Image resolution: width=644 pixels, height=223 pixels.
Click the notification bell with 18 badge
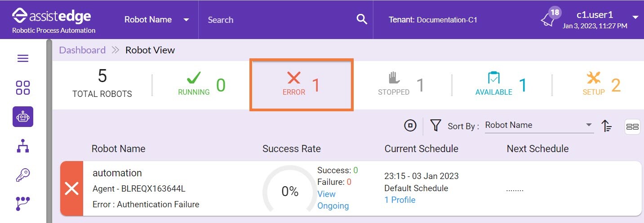[x=549, y=19]
